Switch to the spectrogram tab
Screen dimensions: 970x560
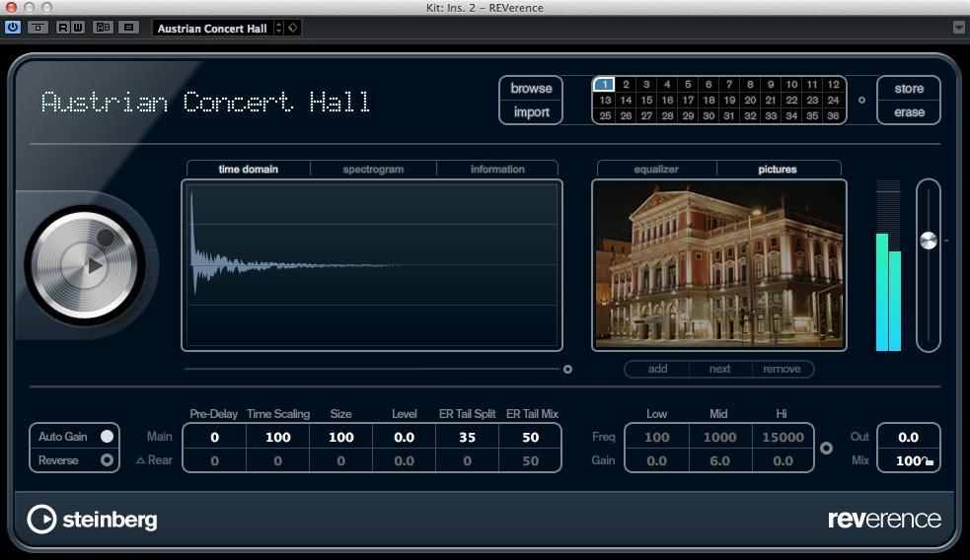click(x=373, y=169)
